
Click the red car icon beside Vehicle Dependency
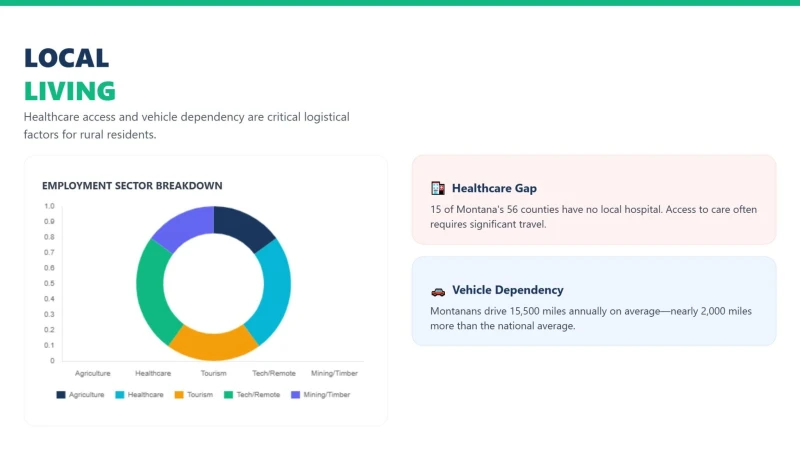[438, 291]
